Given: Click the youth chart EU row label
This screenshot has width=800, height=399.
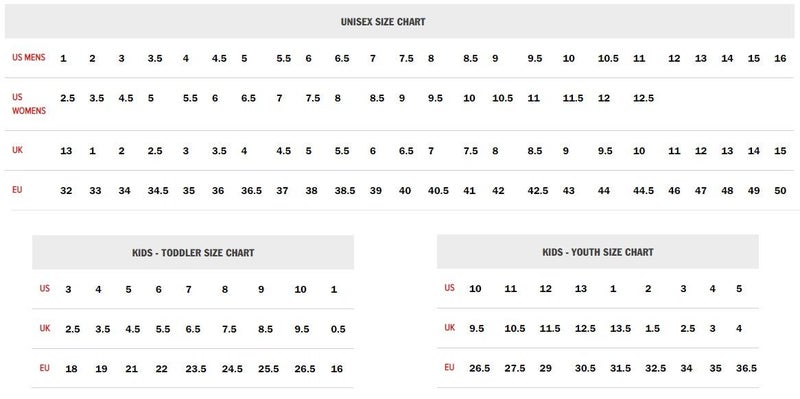Looking at the screenshot, I should (449, 367).
